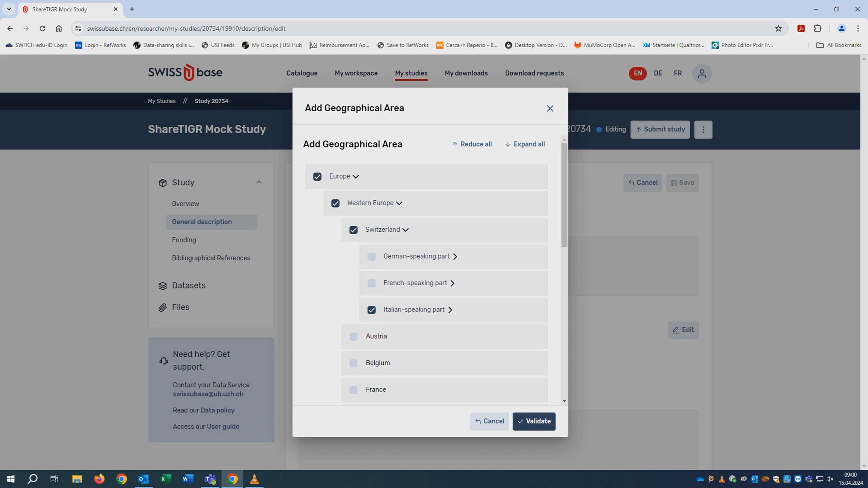The height and width of the screenshot is (488, 868).
Task: Cancel the geographical area dialog
Action: point(489,421)
